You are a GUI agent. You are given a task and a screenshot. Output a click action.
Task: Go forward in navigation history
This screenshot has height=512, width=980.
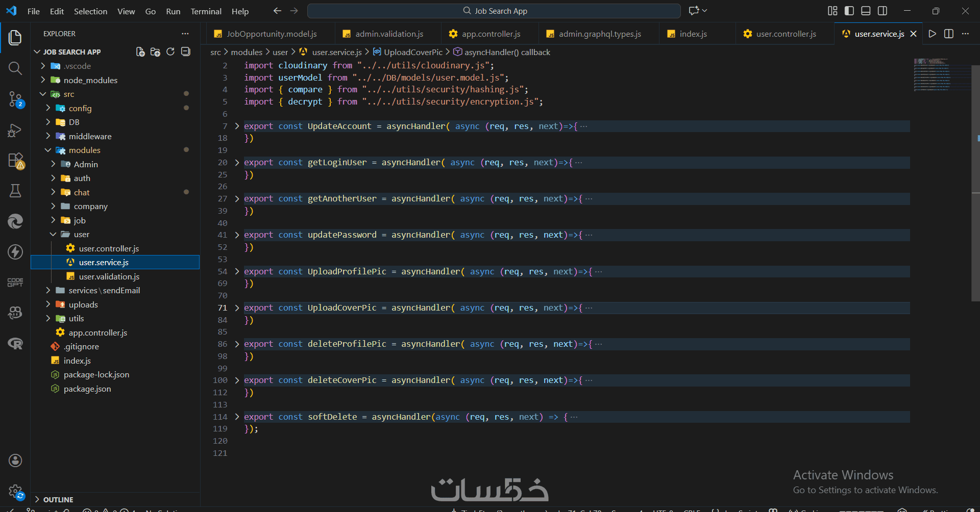click(294, 11)
